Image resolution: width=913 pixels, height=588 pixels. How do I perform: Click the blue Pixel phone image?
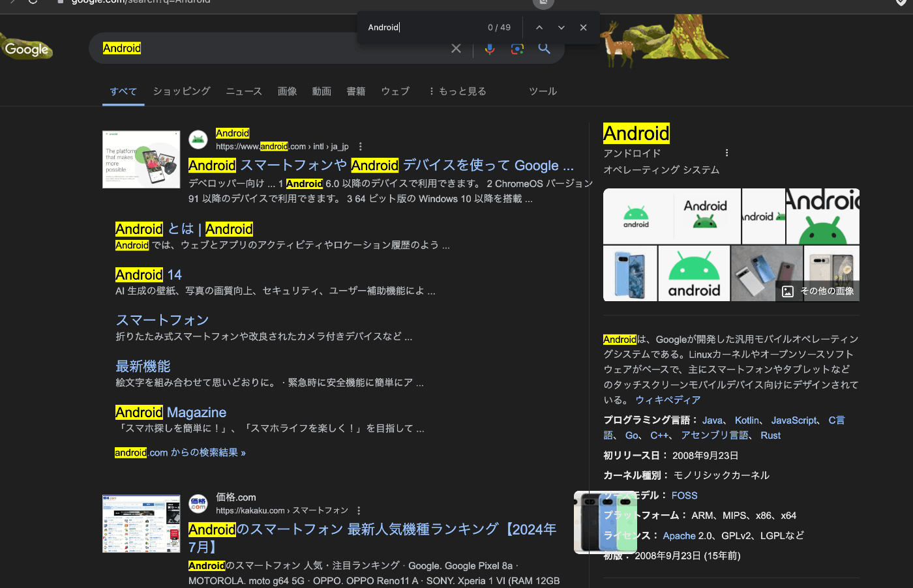pos(630,273)
